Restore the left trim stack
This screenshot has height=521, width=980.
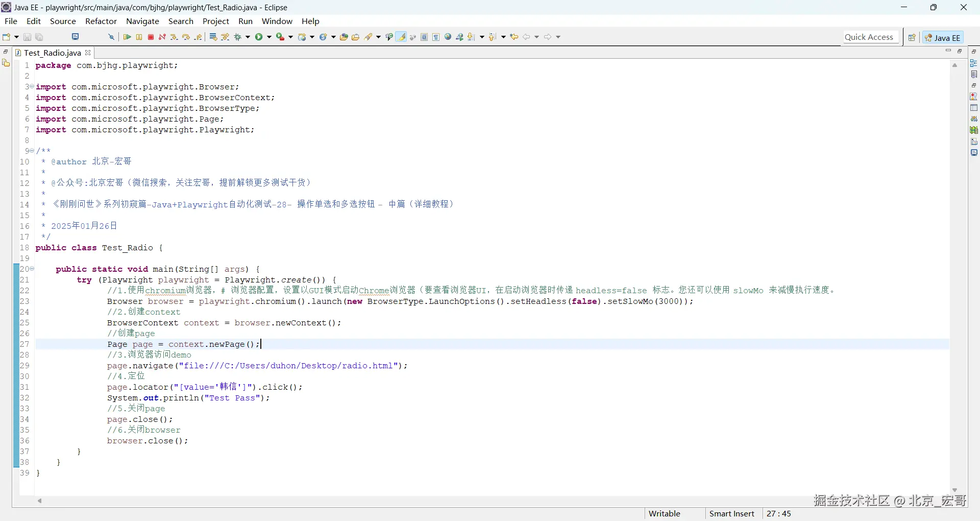pos(6,52)
